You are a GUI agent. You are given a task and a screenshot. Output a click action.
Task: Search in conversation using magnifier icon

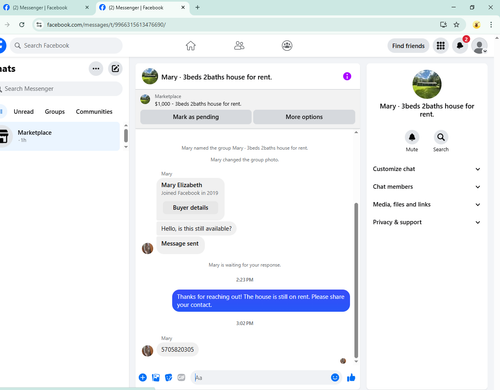tap(441, 137)
